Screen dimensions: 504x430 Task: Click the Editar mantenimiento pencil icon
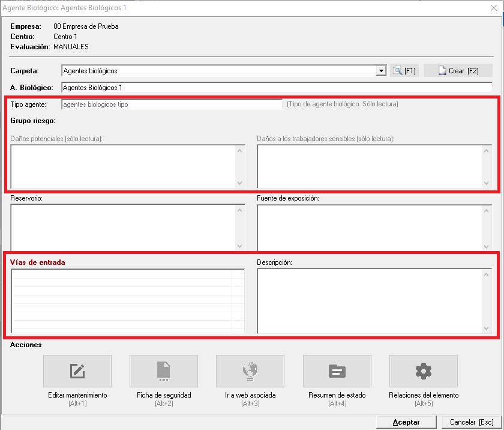tap(77, 371)
